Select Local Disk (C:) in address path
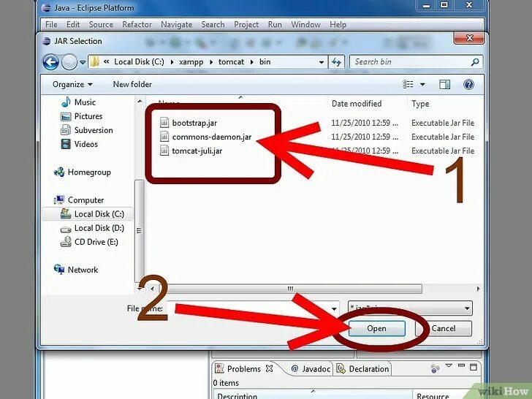 click(139, 61)
